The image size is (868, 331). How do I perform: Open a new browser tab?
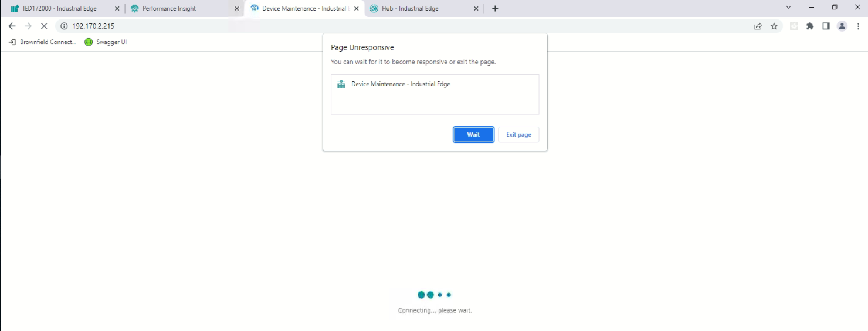coord(495,9)
